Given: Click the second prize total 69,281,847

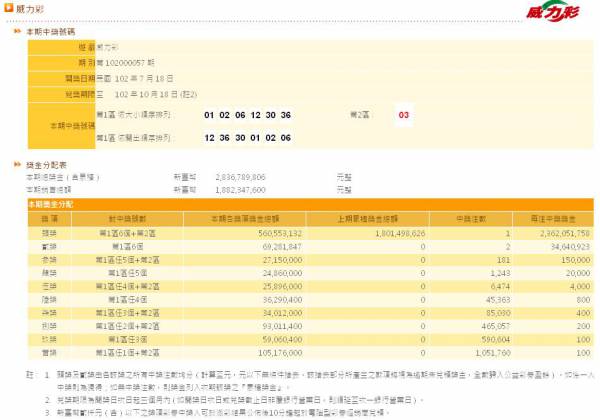Looking at the screenshot, I should [282, 247].
